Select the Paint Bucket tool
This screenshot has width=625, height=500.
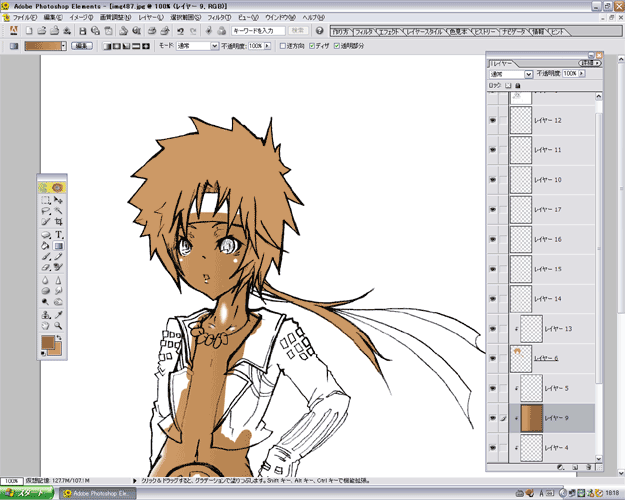pos(46,246)
